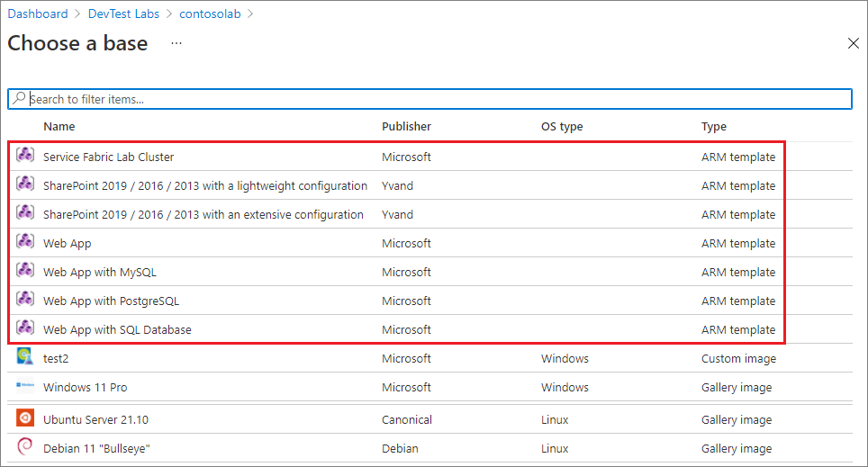
Task: Click the search magnifier icon
Action: click(19, 98)
